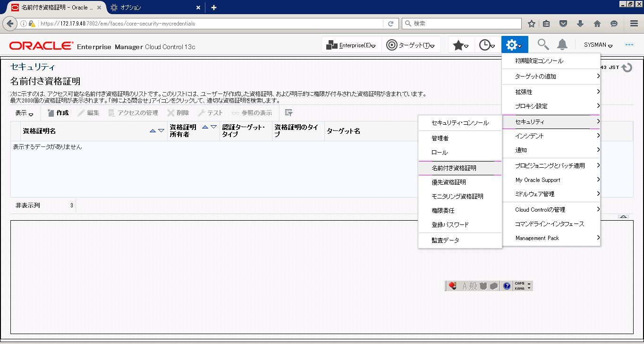The width and height of the screenshot is (644, 344).
Task: Expand 拡張性 submenu
Action: coord(551,92)
